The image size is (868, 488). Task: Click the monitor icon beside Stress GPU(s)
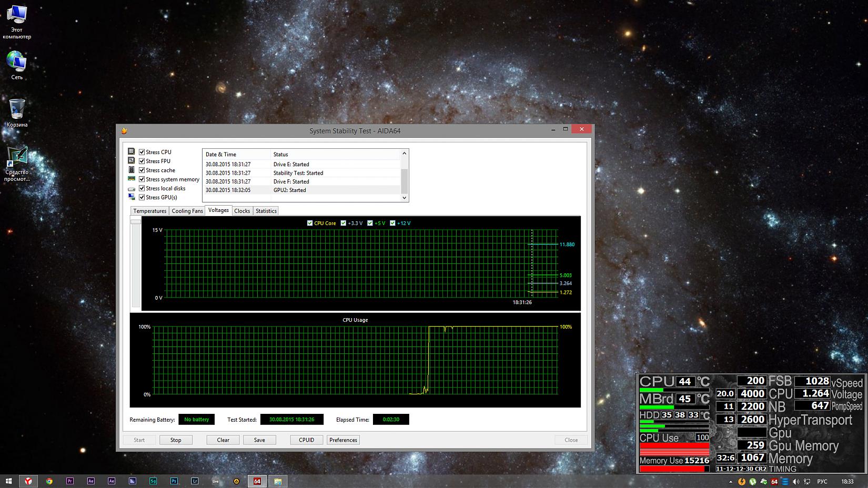pyautogui.click(x=132, y=197)
